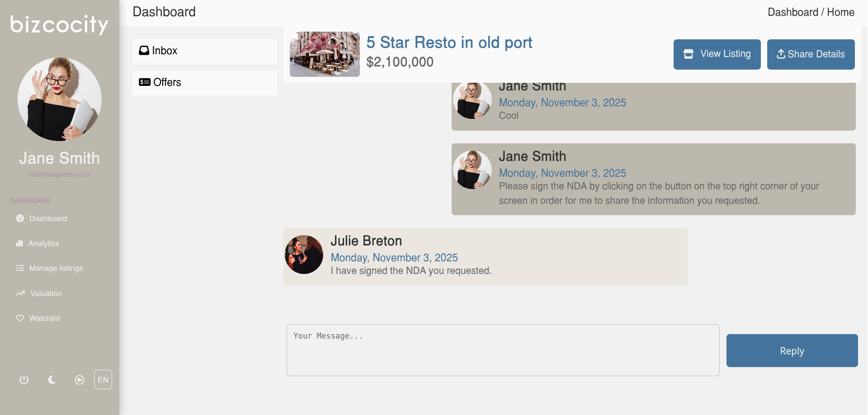Focus the Your Message text box
The image size is (868, 415).
[503, 350]
